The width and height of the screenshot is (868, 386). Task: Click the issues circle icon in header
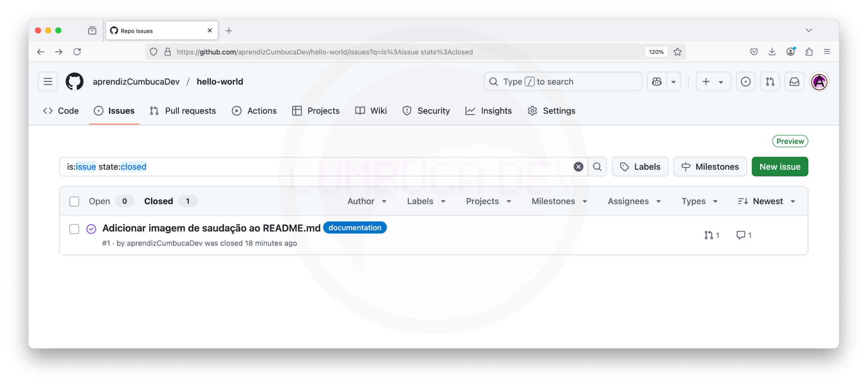tap(746, 81)
